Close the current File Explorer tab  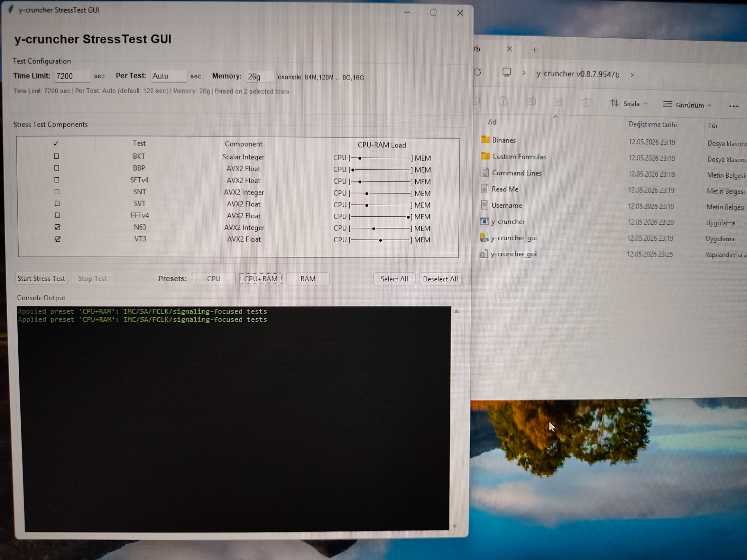click(509, 49)
